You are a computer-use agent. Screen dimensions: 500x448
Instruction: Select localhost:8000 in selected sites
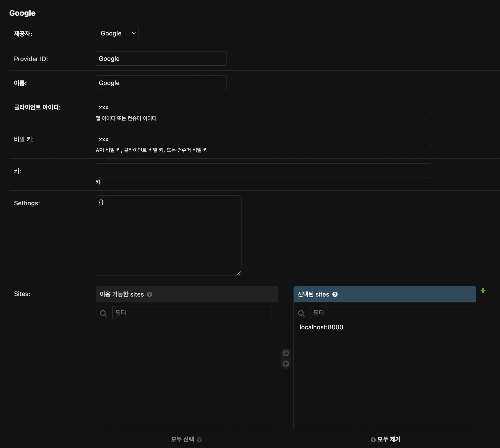click(x=321, y=327)
